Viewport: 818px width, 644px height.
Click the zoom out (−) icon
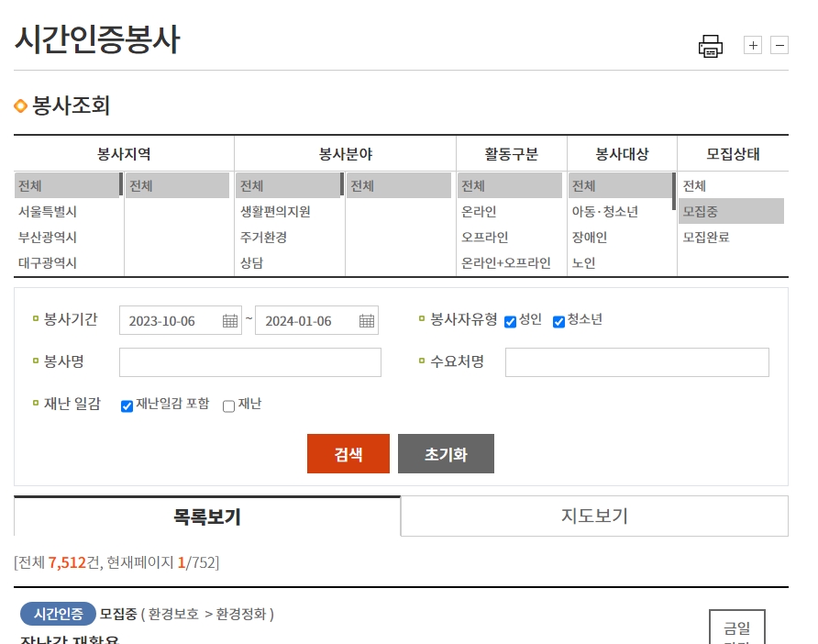point(779,44)
